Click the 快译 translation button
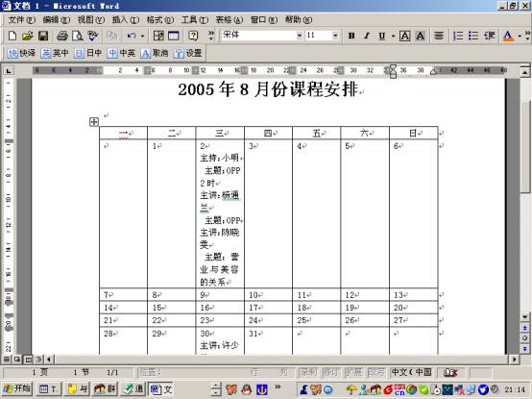532x399 pixels. click(x=21, y=53)
